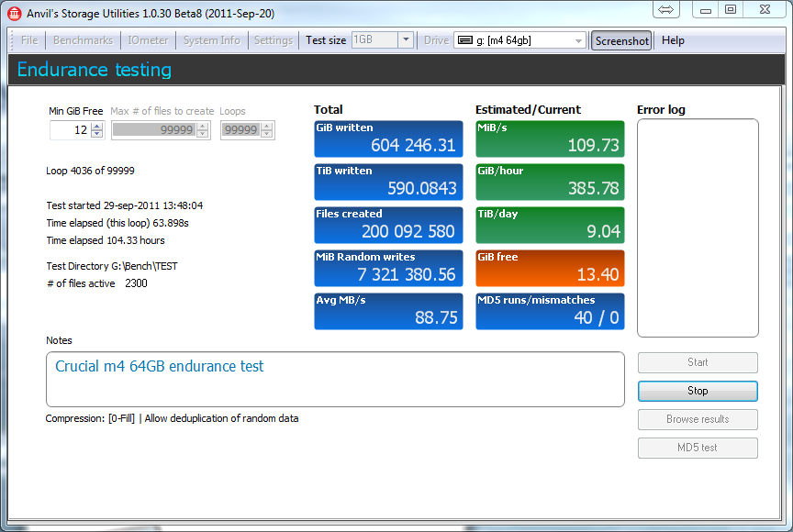Screen dimensions: 793x532
Task: Click the Files created tile
Action: click(388, 225)
